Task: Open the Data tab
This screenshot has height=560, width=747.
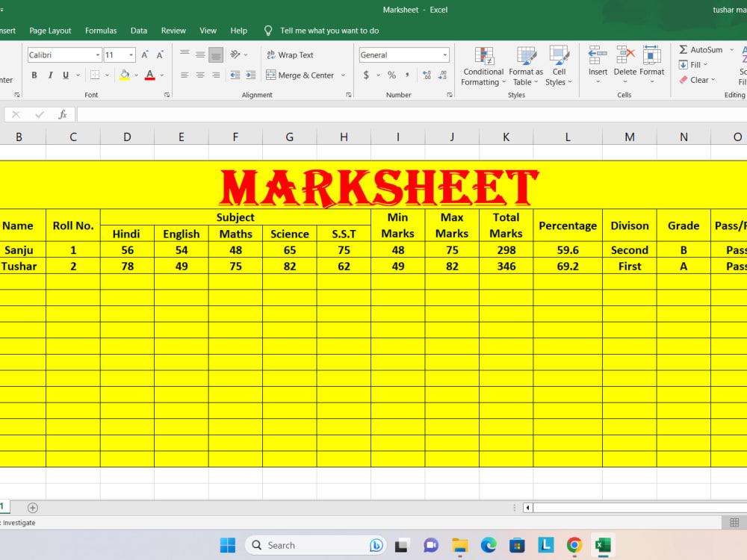Action: point(139,31)
